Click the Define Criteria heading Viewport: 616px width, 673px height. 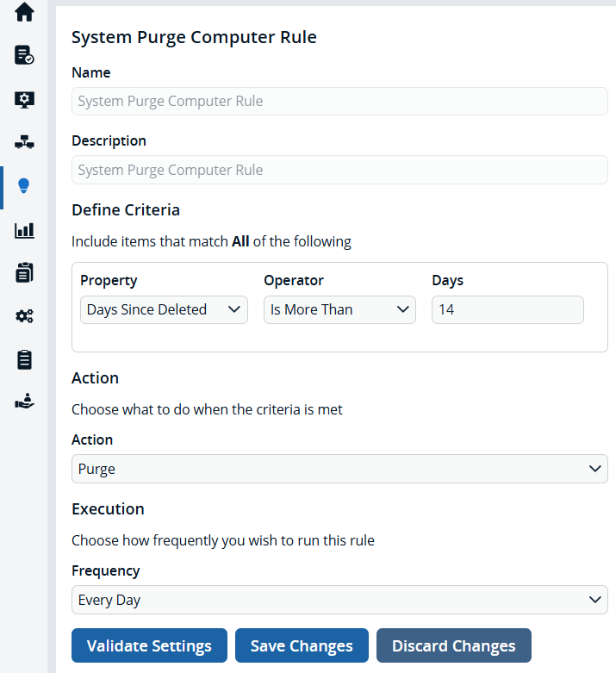point(126,210)
